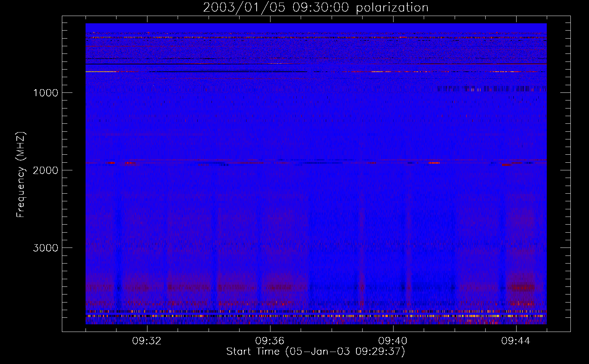Select the '2000' frequency axis label
This screenshot has height=364, width=589.
[46, 170]
